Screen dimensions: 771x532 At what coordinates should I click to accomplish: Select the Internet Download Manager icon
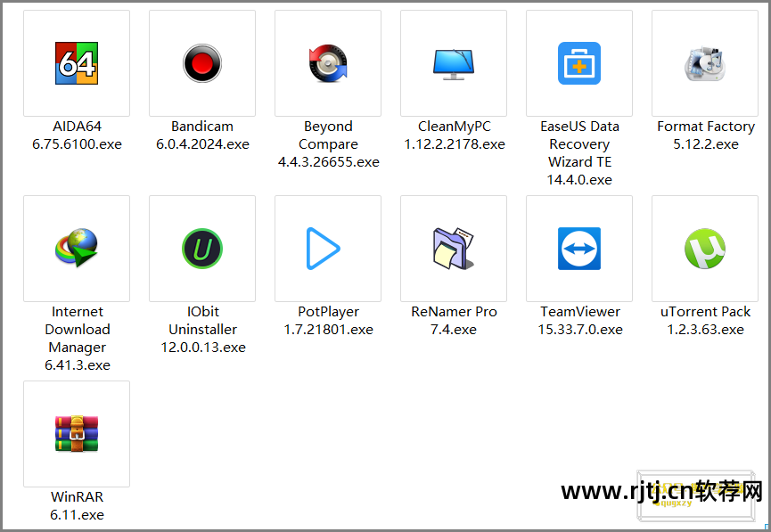(77, 248)
